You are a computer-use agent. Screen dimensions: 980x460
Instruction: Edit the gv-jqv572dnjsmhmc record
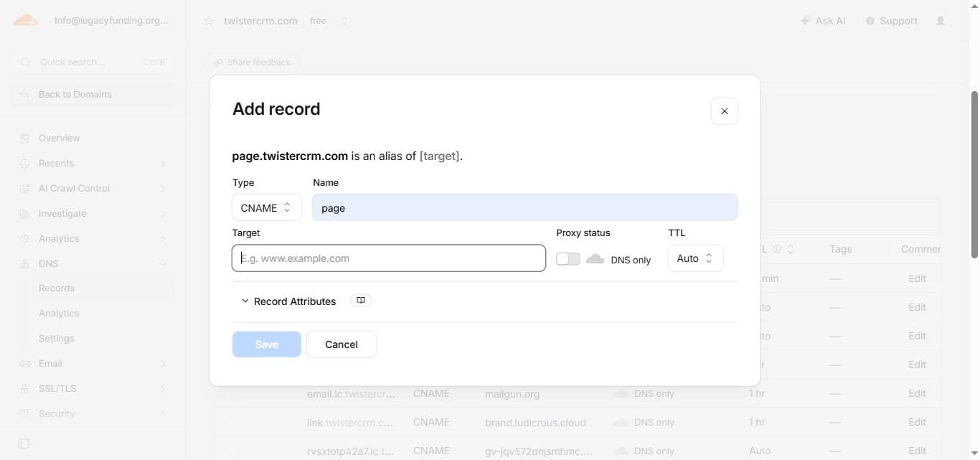click(x=918, y=451)
